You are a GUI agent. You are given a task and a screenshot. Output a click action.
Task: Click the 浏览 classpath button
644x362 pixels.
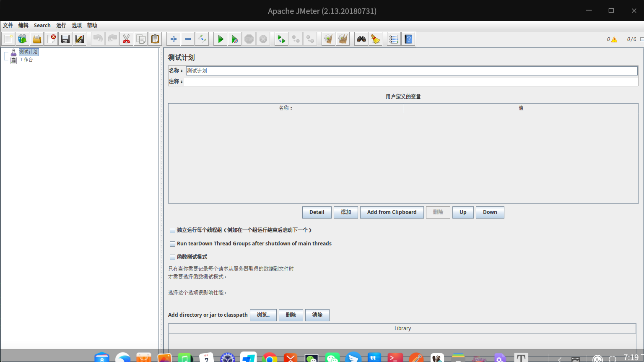click(263, 315)
